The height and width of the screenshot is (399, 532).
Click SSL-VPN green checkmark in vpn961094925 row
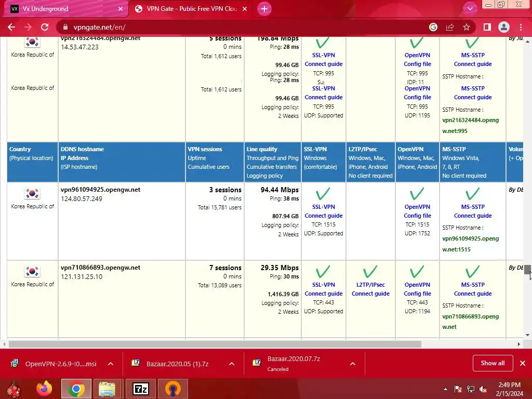coord(323,194)
